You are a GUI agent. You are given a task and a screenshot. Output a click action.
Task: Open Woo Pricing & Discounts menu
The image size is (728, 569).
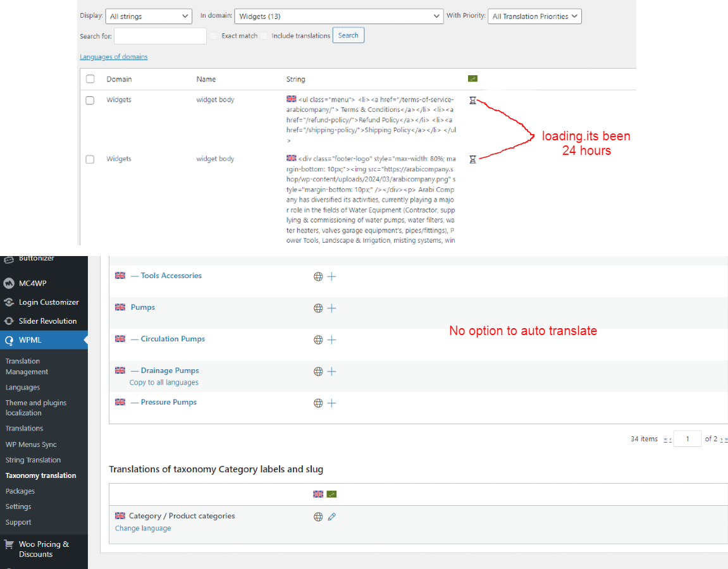[x=44, y=549]
